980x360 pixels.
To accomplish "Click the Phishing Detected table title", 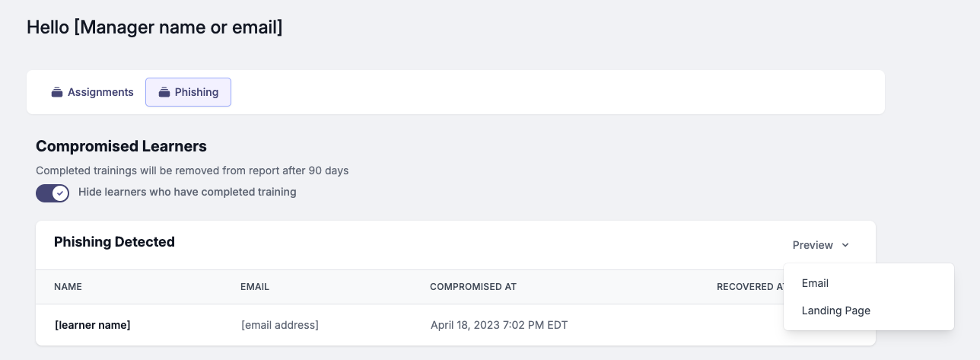I will tap(114, 242).
